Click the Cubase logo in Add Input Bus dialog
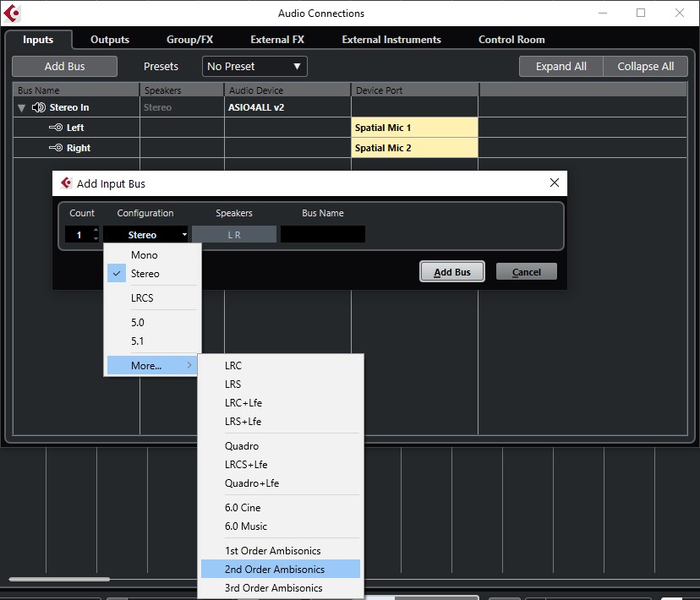Screen dimensions: 700x600 66,183
